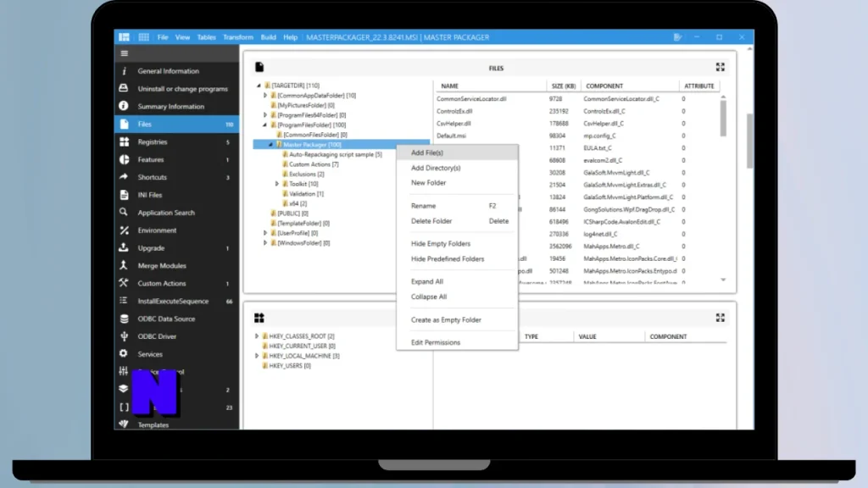Sort files by SIZE (KB) column

(564, 86)
